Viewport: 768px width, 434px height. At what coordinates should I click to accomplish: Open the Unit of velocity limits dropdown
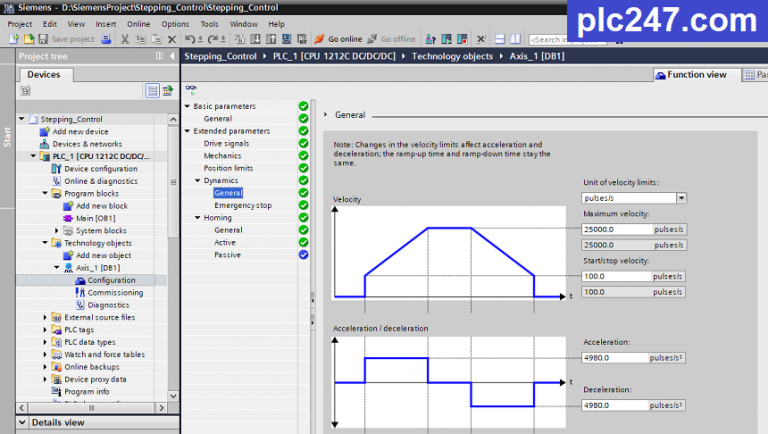point(681,198)
